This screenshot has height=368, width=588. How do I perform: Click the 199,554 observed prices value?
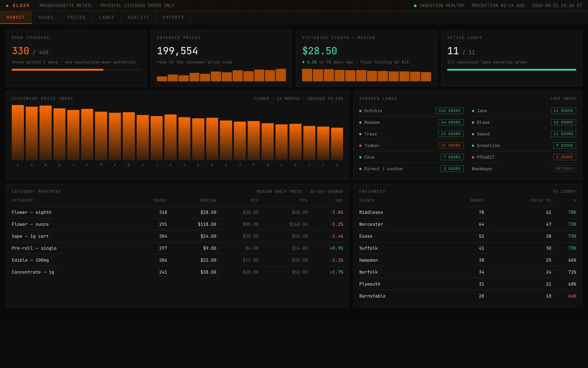click(x=177, y=51)
